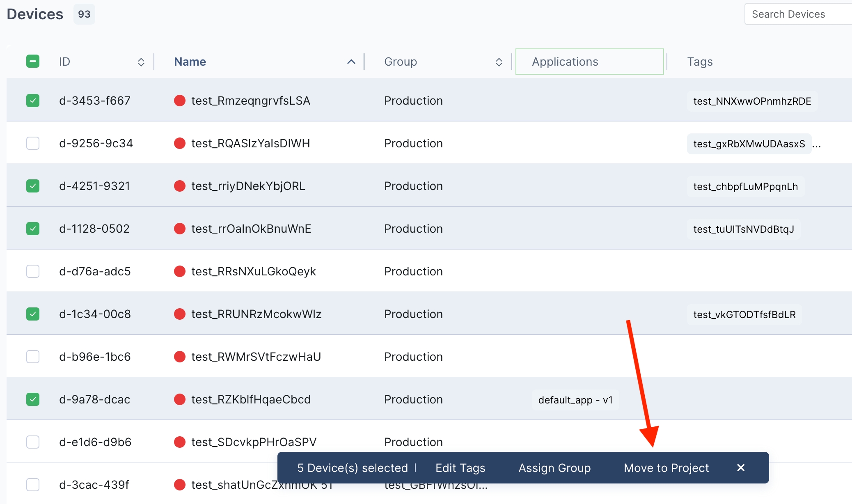
Task: Dismiss the device selection action bar
Action: [x=740, y=468]
